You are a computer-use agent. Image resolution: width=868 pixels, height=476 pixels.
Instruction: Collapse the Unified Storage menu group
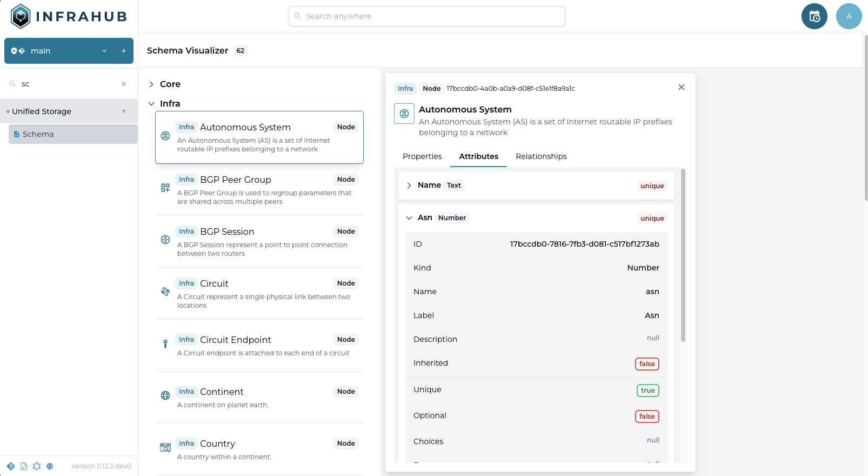click(x=123, y=111)
